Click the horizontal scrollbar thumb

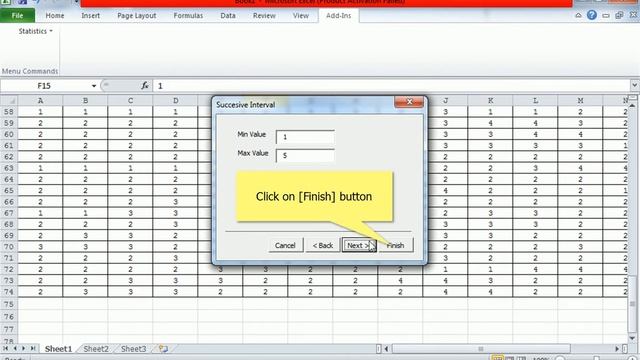[481, 349]
